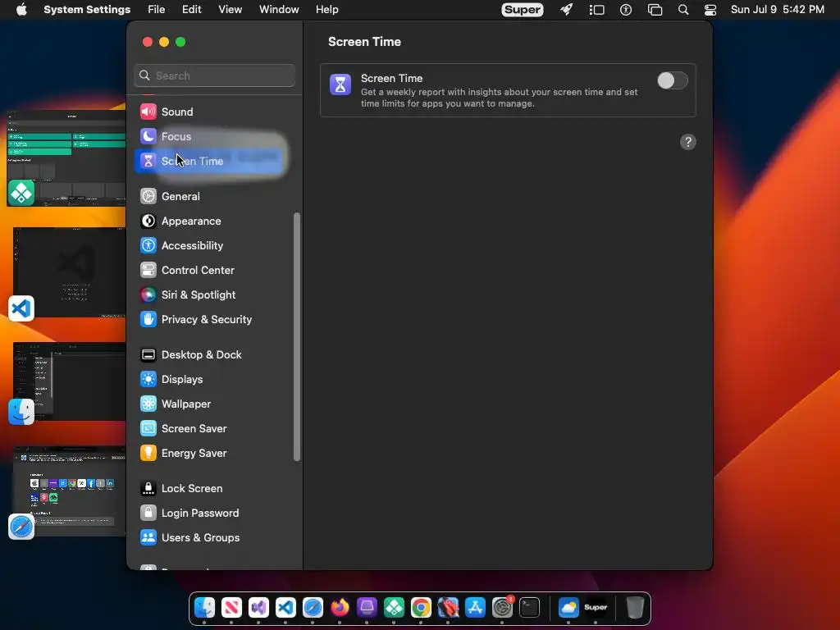Open Control Center settings

[x=214, y=270]
